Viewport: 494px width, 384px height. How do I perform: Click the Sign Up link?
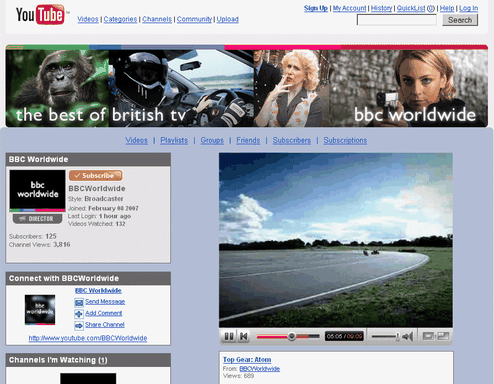pos(316,8)
